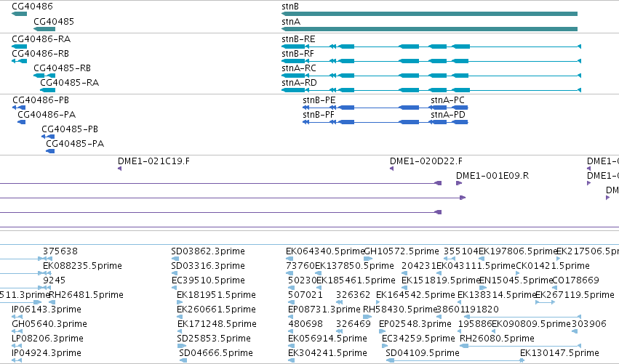
Task: Click EST EK064340.5prime
Action: (x=325, y=251)
